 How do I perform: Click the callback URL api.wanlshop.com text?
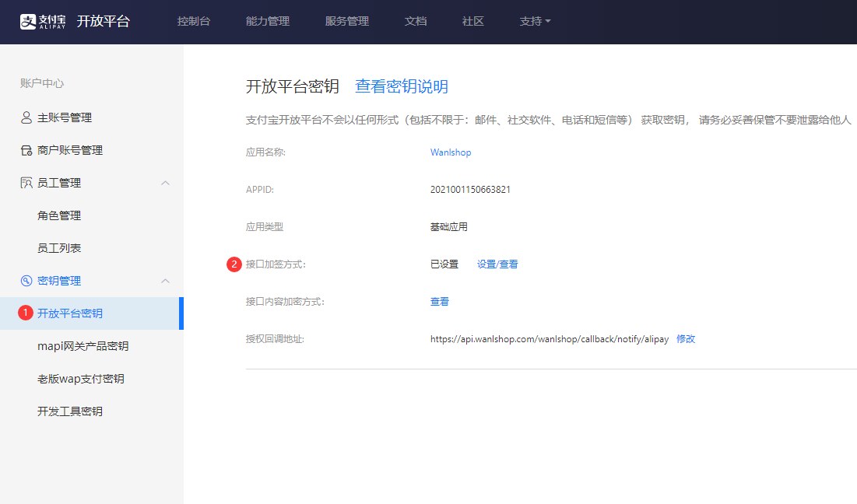(550, 339)
